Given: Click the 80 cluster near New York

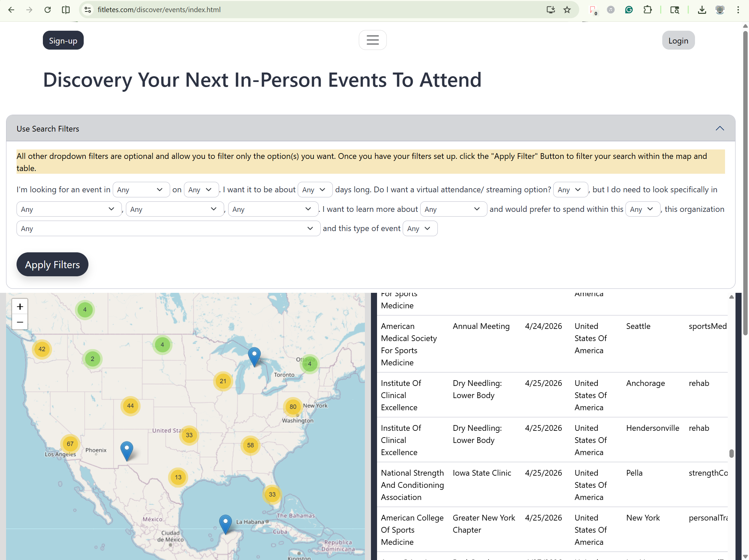Looking at the screenshot, I should coord(293,407).
